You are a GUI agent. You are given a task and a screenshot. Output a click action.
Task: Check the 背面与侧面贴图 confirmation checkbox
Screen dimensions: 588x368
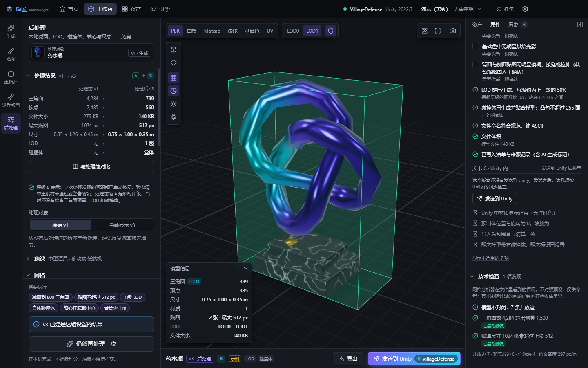tap(476, 64)
